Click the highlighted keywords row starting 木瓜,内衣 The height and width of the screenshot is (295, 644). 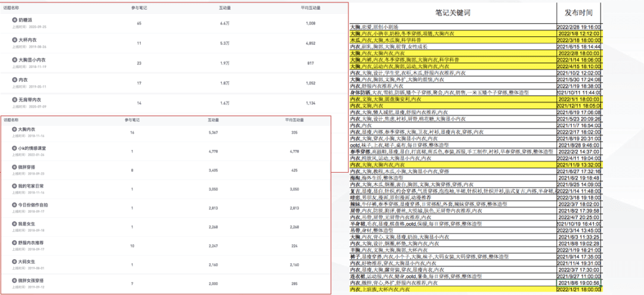click(x=453, y=41)
